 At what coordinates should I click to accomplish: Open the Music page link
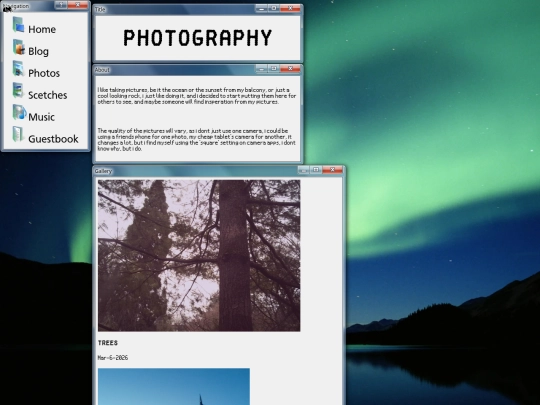(x=41, y=117)
